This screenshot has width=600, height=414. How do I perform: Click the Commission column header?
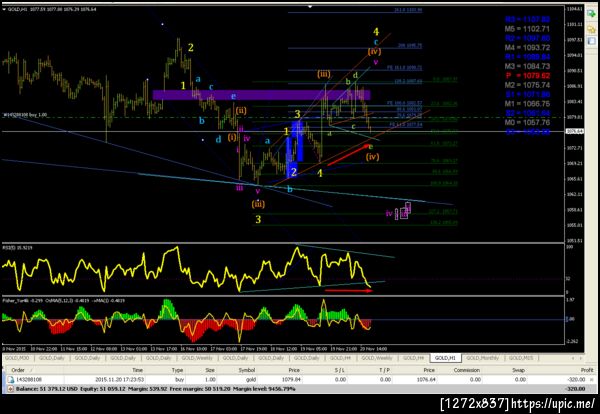click(466, 370)
